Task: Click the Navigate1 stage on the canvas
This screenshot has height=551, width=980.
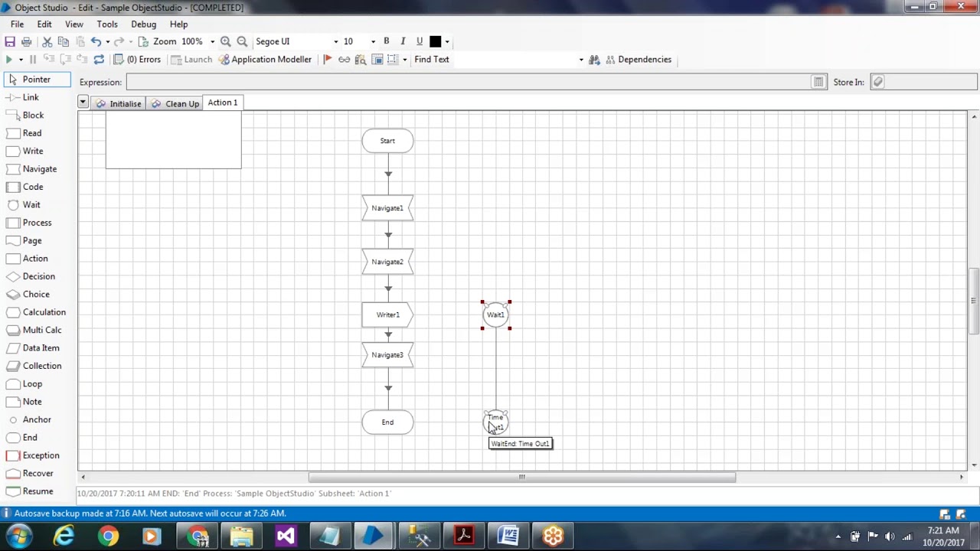Action: click(x=387, y=208)
